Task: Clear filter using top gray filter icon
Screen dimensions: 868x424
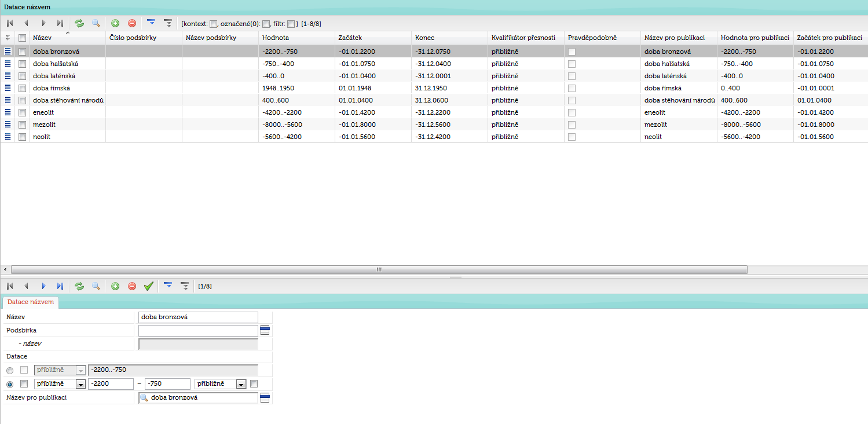Action: click(168, 23)
